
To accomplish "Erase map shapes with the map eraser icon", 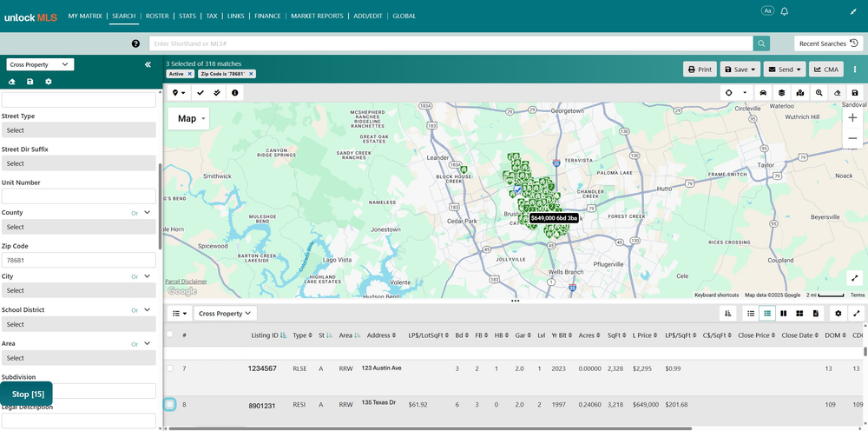I will tap(837, 92).
